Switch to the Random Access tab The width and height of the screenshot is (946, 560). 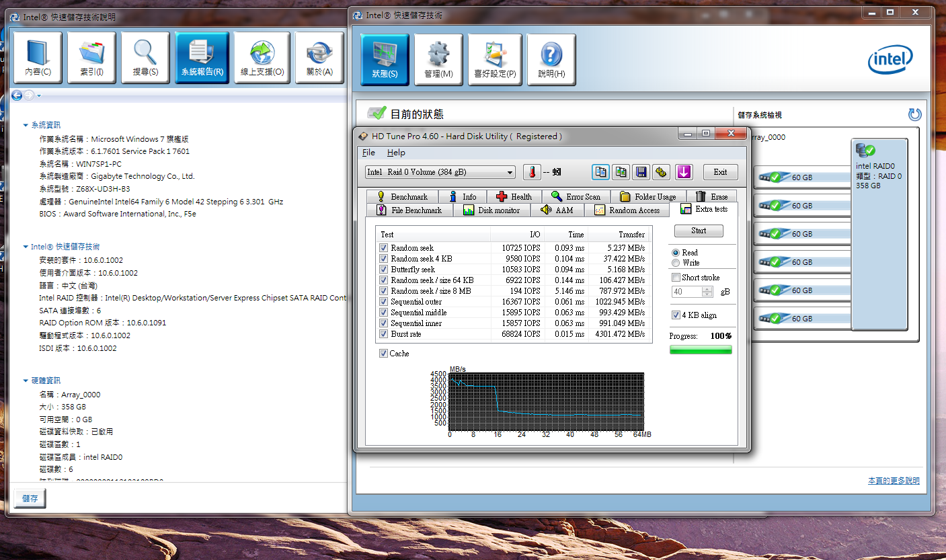coord(627,210)
